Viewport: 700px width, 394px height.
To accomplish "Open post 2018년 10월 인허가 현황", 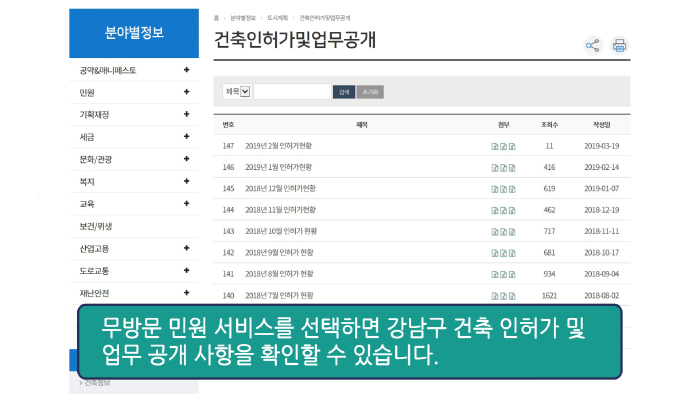I will (x=281, y=231).
